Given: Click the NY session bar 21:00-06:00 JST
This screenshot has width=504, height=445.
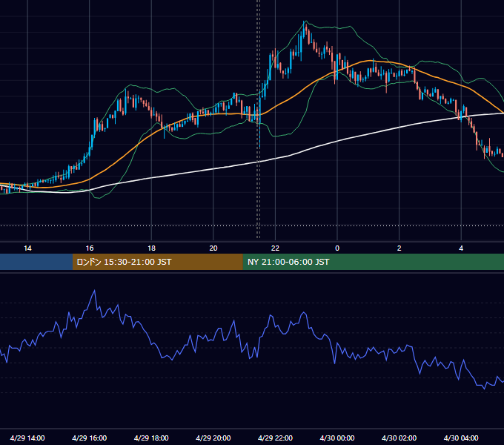Looking at the screenshot, I should [373, 262].
